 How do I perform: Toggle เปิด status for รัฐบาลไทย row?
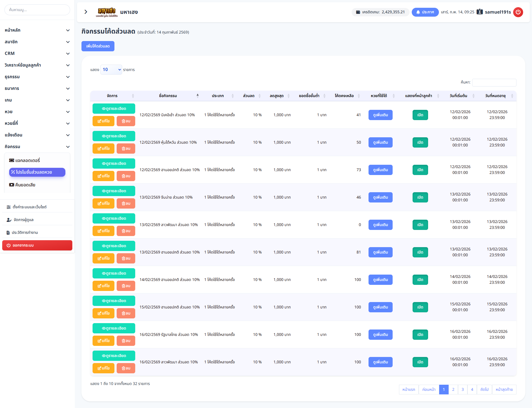tap(420, 334)
